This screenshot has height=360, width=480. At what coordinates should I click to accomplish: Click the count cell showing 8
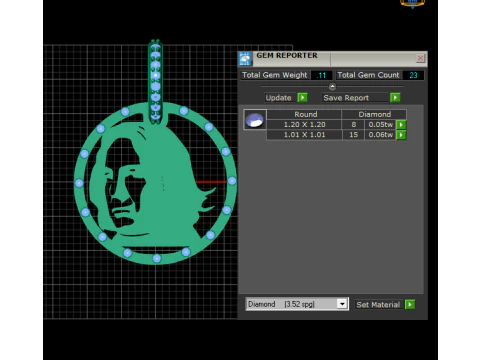click(x=353, y=125)
